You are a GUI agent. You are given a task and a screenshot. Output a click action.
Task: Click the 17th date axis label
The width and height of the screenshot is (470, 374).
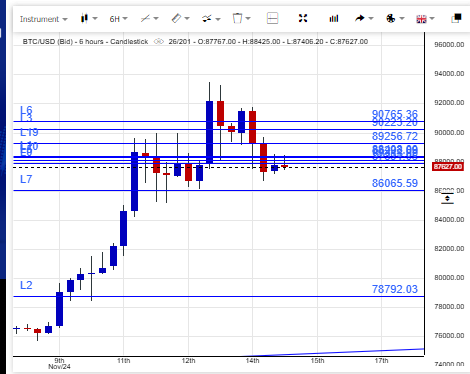point(381,361)
